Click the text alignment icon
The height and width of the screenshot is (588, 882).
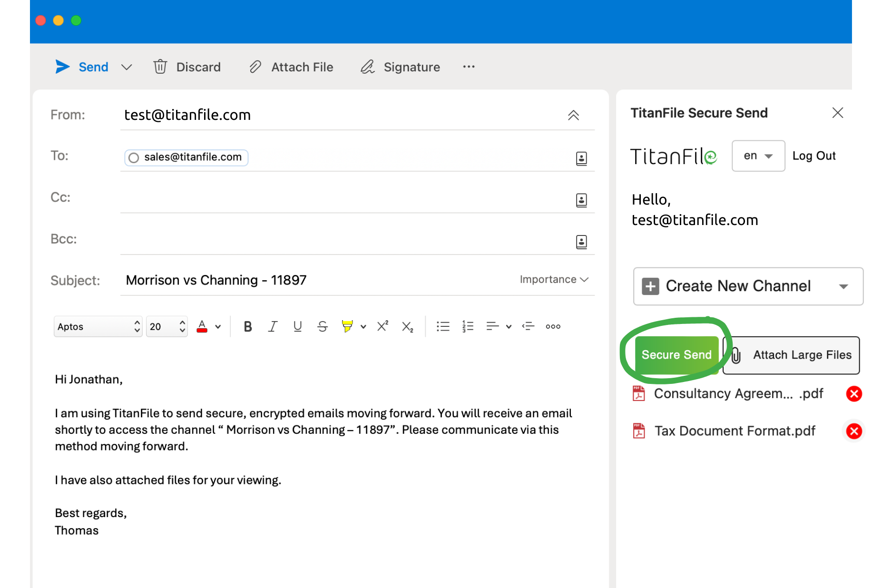point(492,326)
